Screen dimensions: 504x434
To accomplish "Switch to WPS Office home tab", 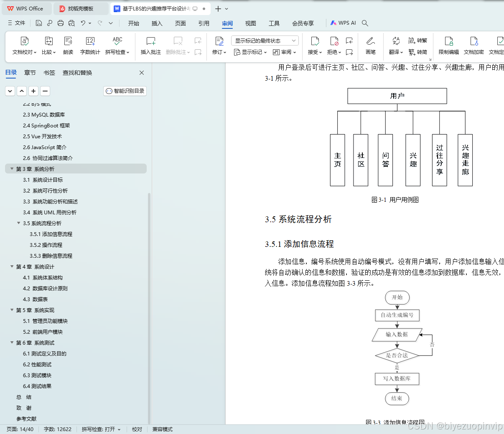I will pyautogui.click(x=26, y=8).
